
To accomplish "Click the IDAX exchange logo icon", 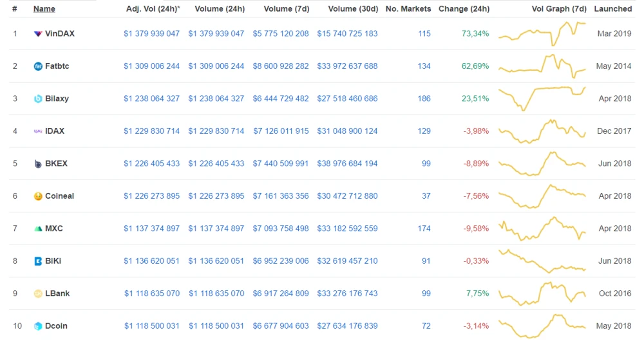I will click(38, 131).
